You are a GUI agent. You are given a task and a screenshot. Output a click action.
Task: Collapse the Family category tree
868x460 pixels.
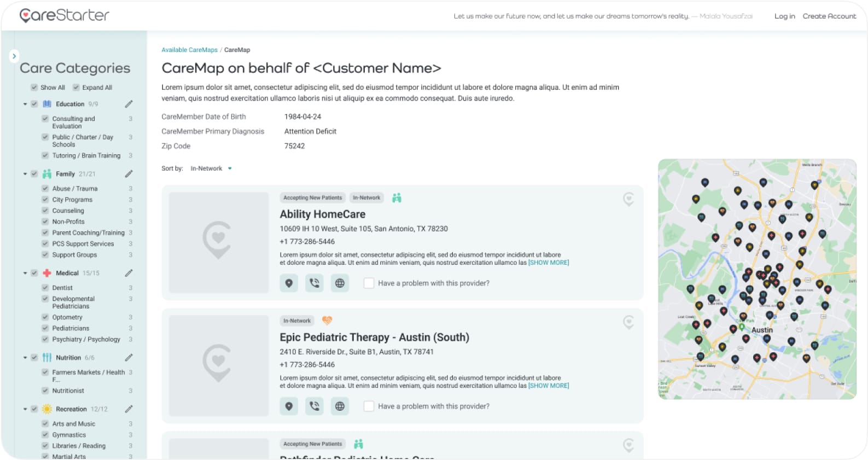[x=25, y=174]
